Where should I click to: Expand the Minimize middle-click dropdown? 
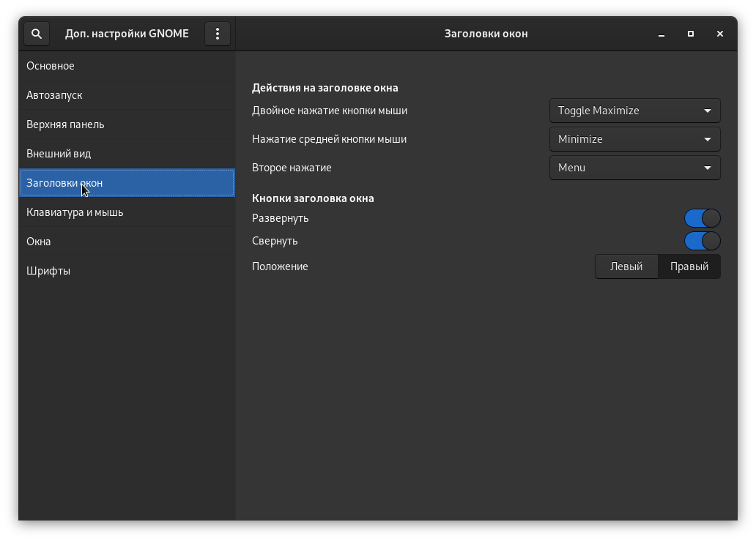(x=634, y=139)
